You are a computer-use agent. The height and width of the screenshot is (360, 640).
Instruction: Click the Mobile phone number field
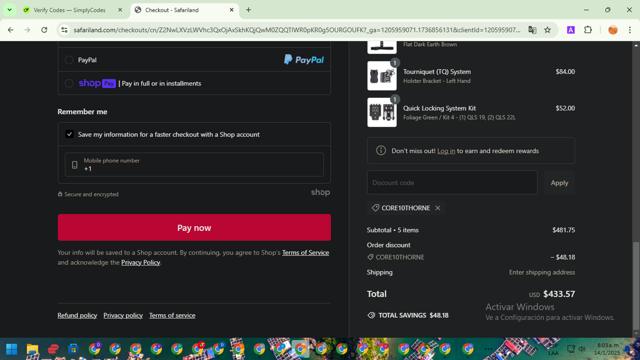pos(194,165)
